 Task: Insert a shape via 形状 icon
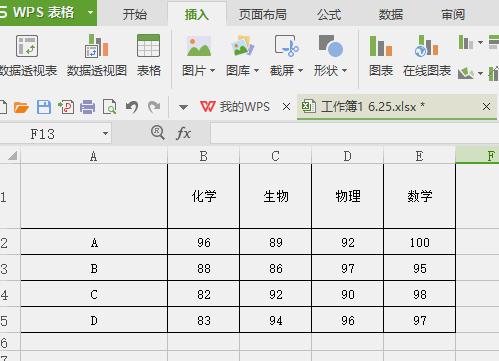click(330, 46)
